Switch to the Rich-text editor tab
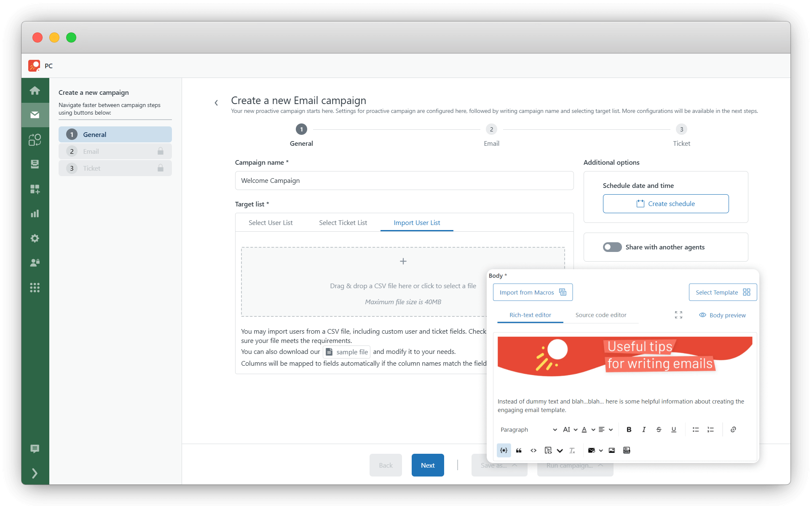The image size is (812, 506). coord(530,315)
